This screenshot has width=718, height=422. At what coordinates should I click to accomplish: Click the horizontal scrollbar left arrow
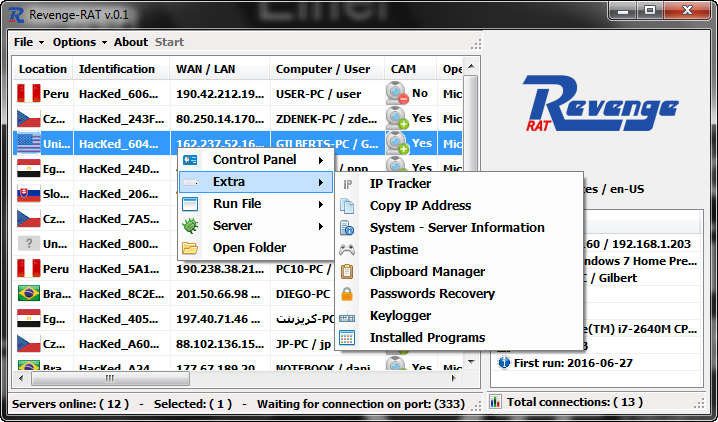click(x=21, y=378)
